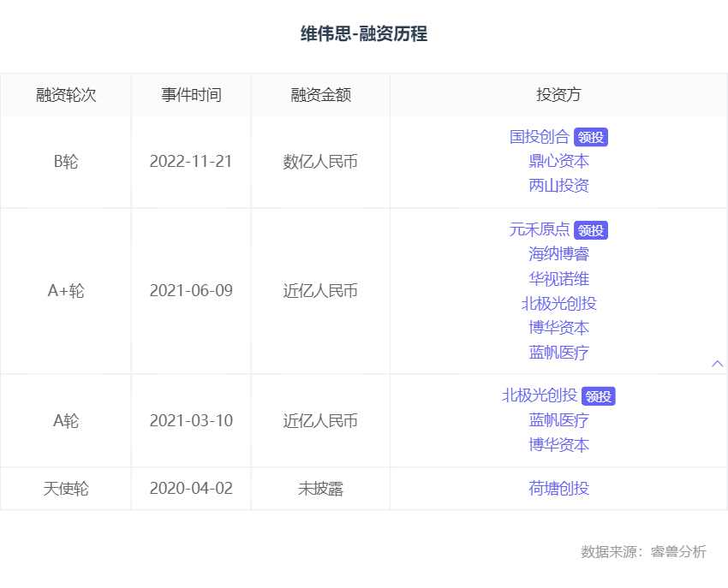Click the 领投 badge beside 国投创合
Viewport: 728px width, 588px height.
pos(591,138)
